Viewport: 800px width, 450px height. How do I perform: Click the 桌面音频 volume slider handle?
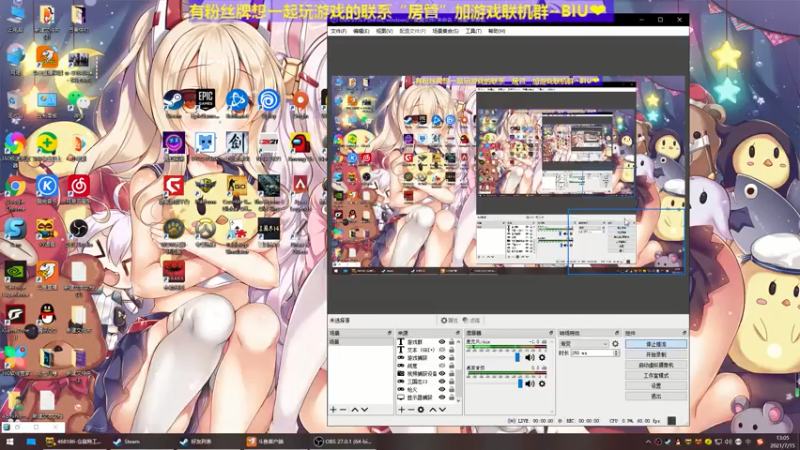coord(520,384)
